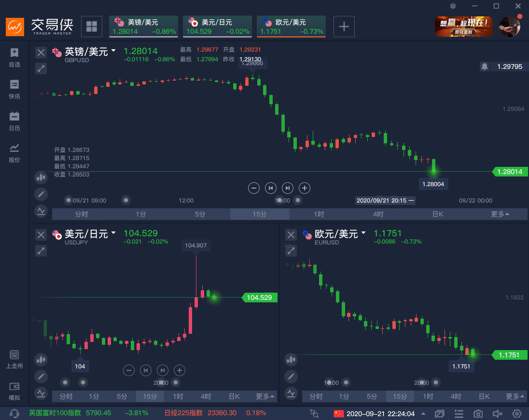Select 1分 timeframe in EURUSD panel

(344, 396)
